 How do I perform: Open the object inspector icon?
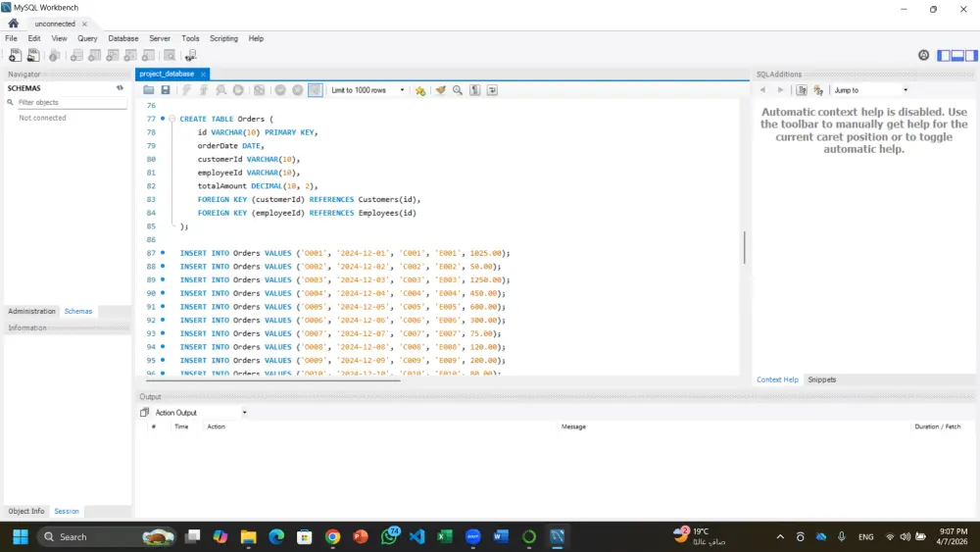[54, 56]
